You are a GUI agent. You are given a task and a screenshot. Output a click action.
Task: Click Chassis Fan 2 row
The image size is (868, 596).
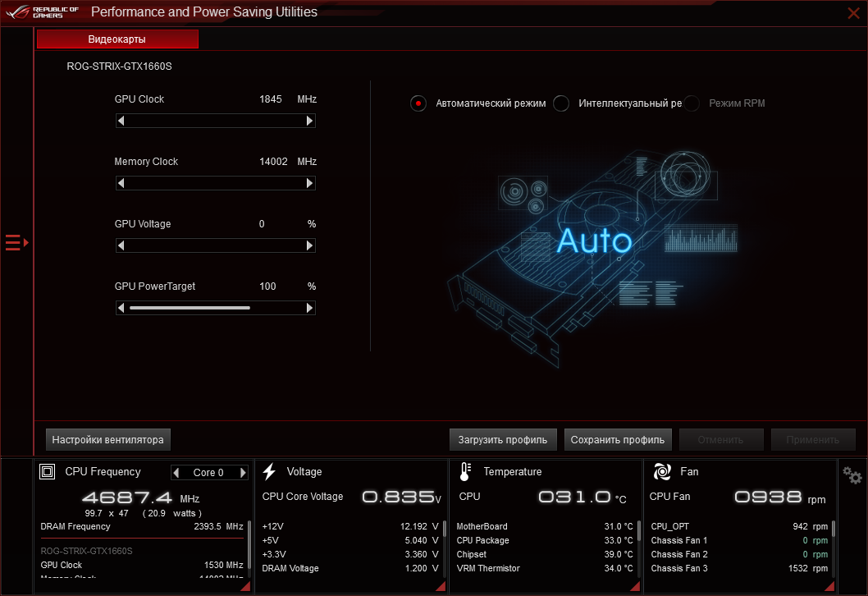coord(739,554)
